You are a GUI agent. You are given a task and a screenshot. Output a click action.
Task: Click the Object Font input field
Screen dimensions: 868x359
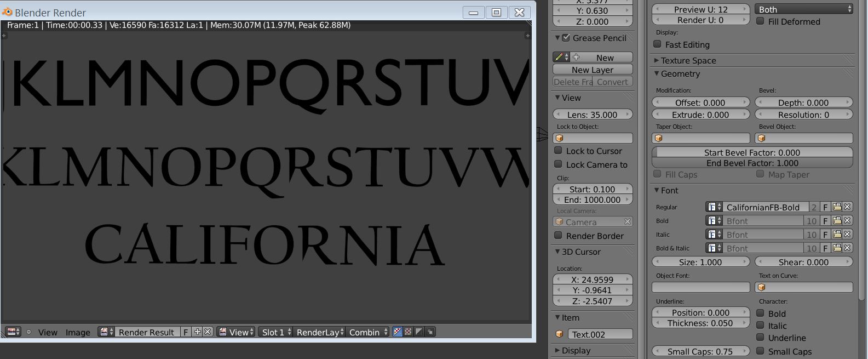pyautogui.click(x=700, y=287)
